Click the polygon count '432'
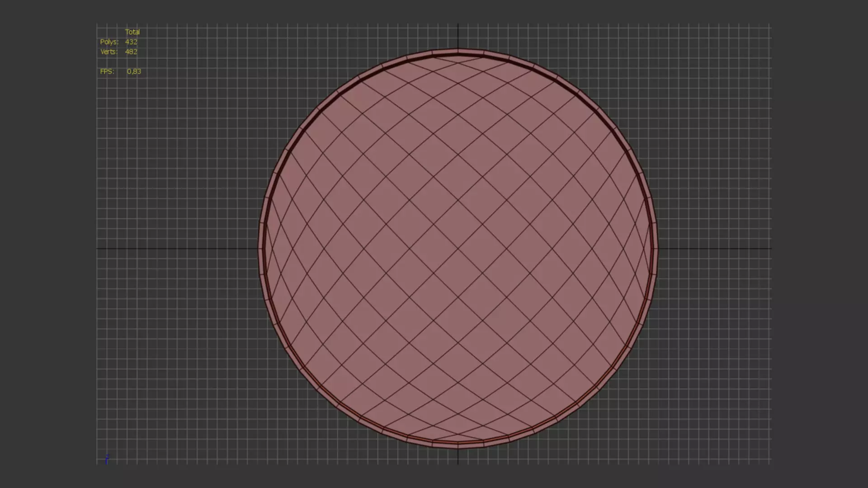 [131, 42]
